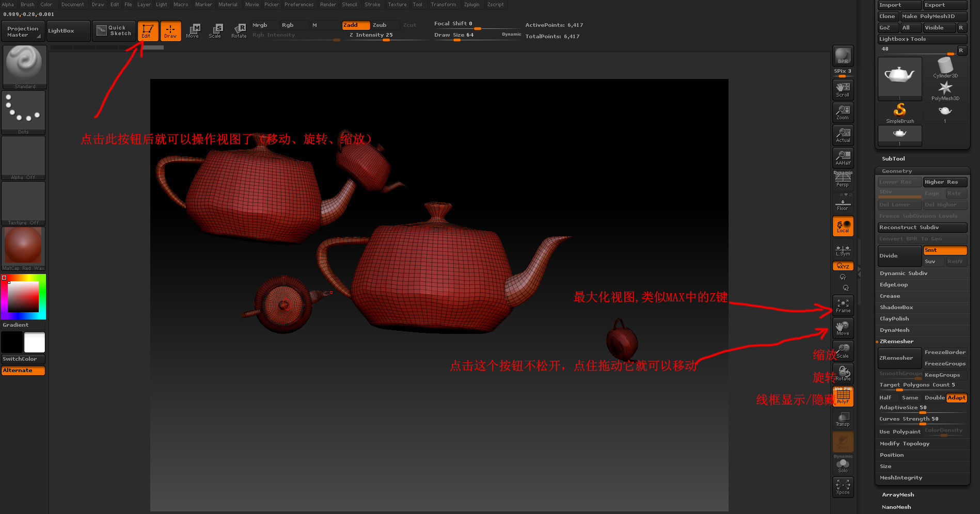Expand the ShadowBox section
This screenshot has height=514, width=980.
896,308
